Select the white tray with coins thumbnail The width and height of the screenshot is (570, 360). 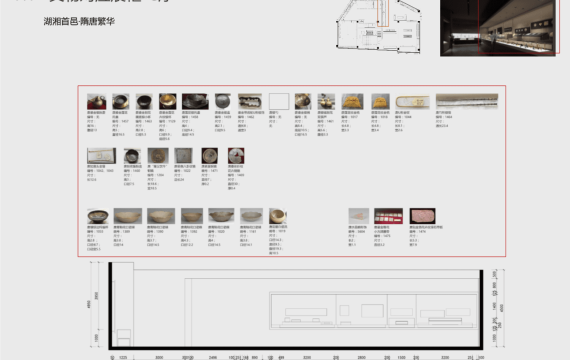point(101,155)
